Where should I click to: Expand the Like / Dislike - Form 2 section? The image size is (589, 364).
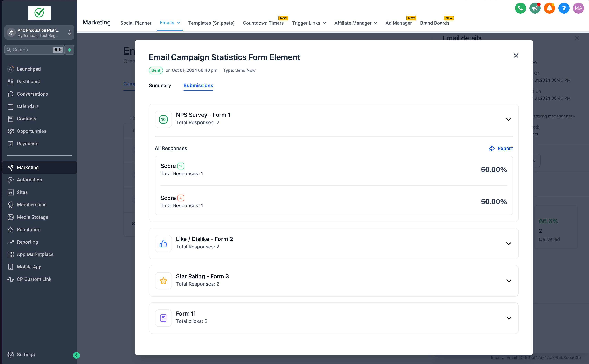tap(508, 244)
